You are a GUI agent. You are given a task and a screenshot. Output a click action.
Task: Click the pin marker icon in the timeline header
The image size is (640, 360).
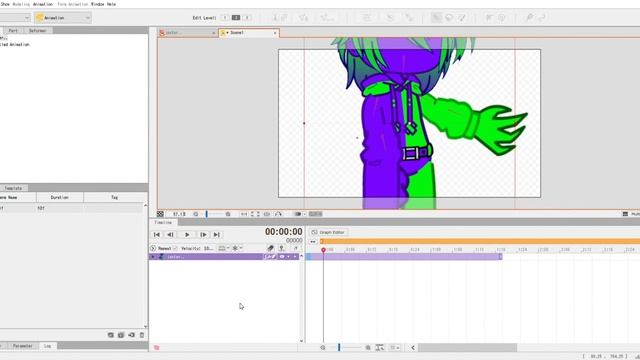point(282,248)
